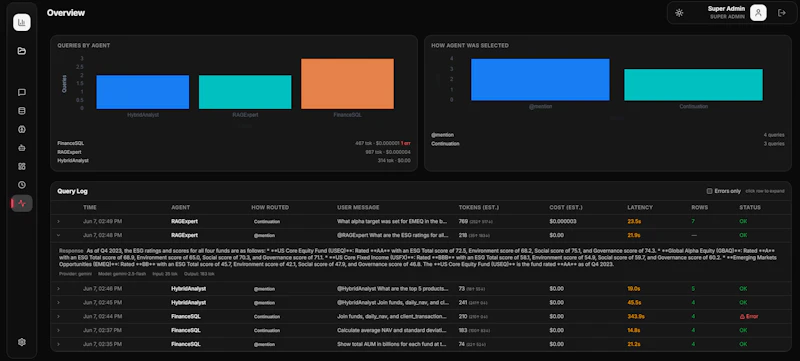
Task: Collapse the Jun 7, 02:48 PM row
Action: [58, 235]
